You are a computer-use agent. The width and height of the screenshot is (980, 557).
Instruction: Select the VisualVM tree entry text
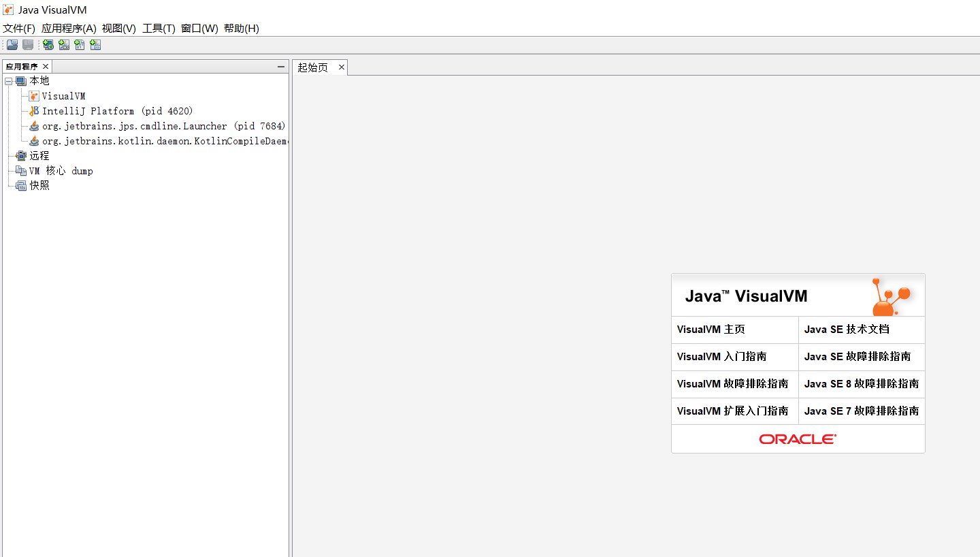(x=64, y=96)
